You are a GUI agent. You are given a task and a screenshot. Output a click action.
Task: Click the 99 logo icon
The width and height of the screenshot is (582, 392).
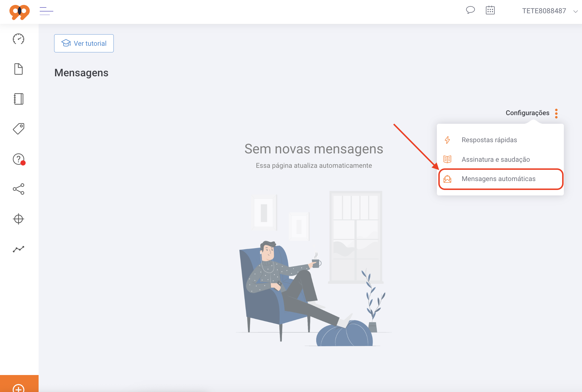tap(19, 12)
